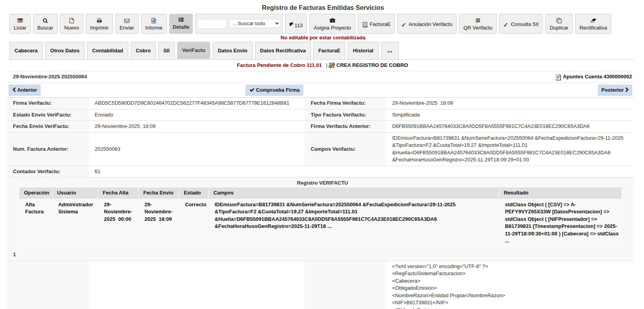Click the search text input field

pos(212,24)
